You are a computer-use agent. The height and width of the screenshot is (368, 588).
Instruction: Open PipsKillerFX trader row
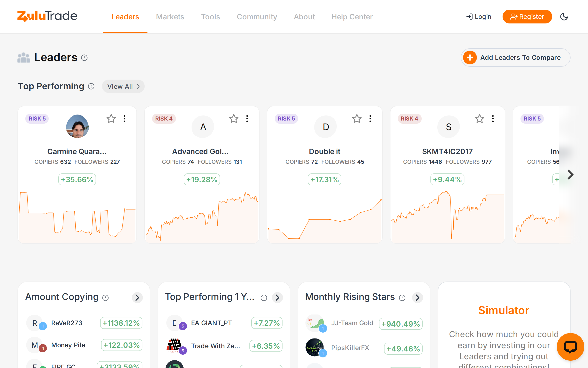point(364,348)
